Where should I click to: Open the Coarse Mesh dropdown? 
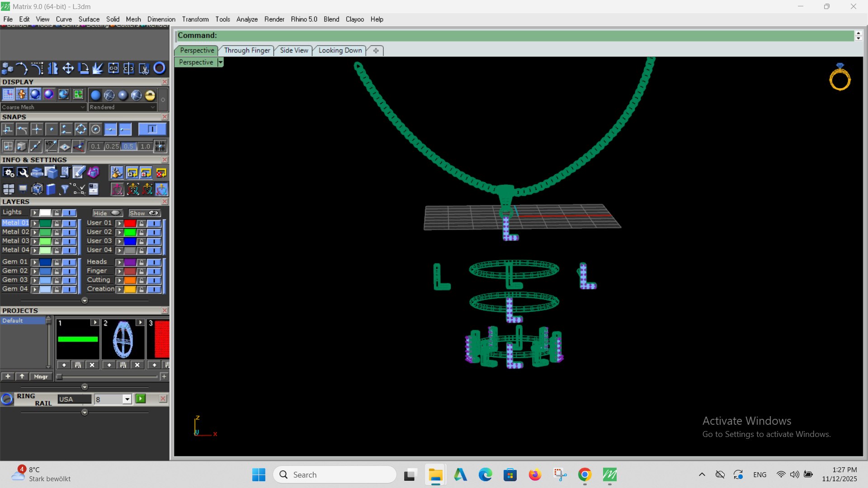coord(43,107)
